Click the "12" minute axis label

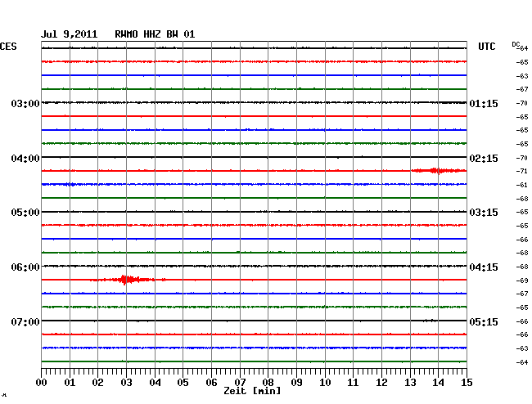(x=381, y=383)
